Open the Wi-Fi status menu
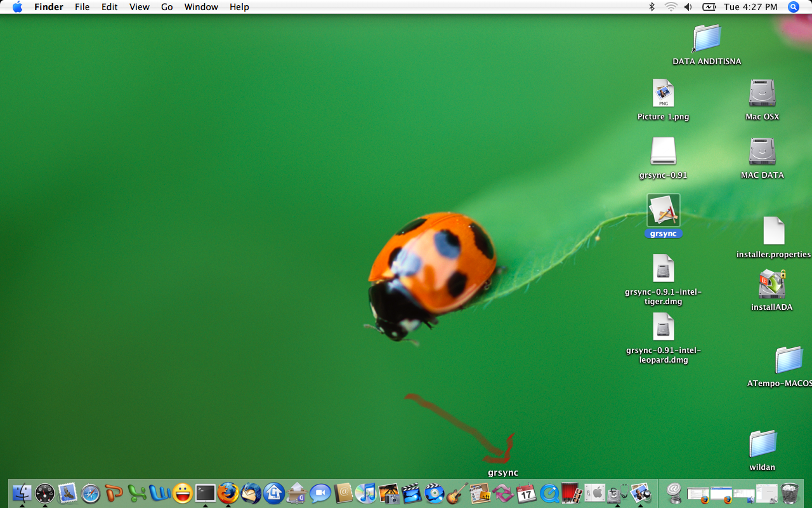Viewport: 812px width, 508px height. [x=671, y=7]
